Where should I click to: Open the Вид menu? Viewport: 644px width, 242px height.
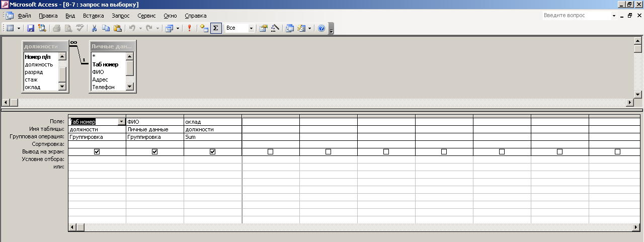coord(70,16)
